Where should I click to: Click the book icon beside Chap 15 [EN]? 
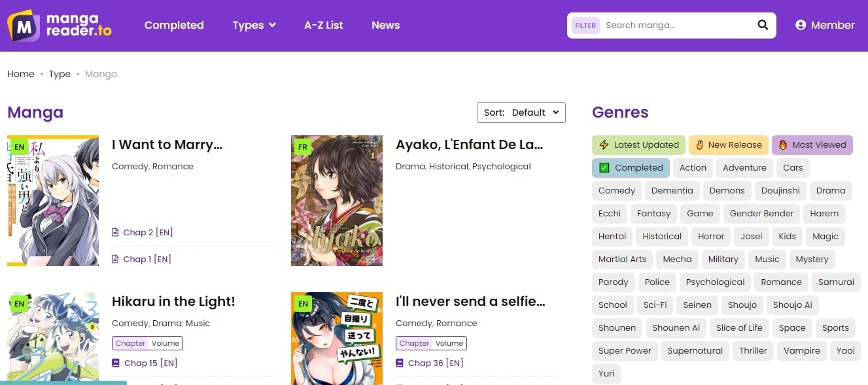coord(116,363)
